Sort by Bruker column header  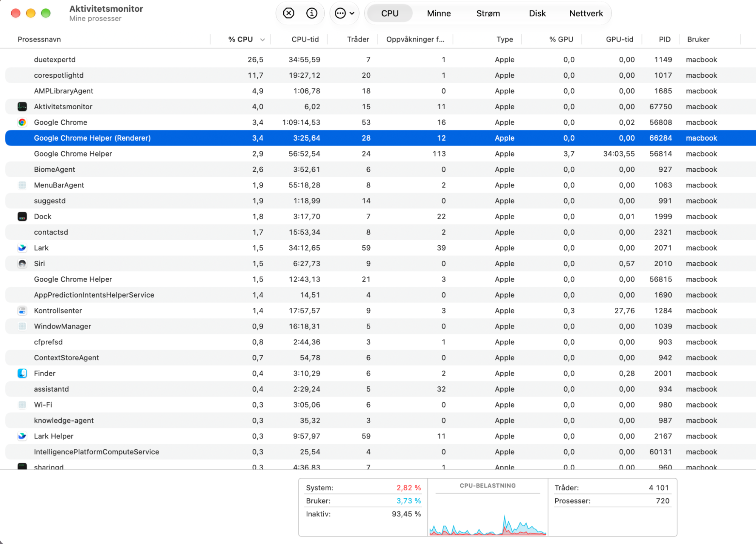point(698,39)
